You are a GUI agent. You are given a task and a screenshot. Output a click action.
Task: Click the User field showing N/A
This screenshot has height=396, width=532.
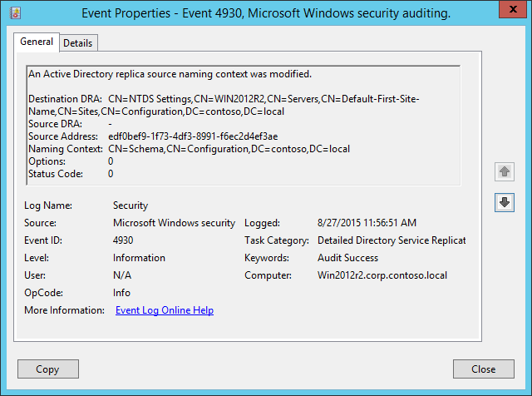[x=122, y=275]
